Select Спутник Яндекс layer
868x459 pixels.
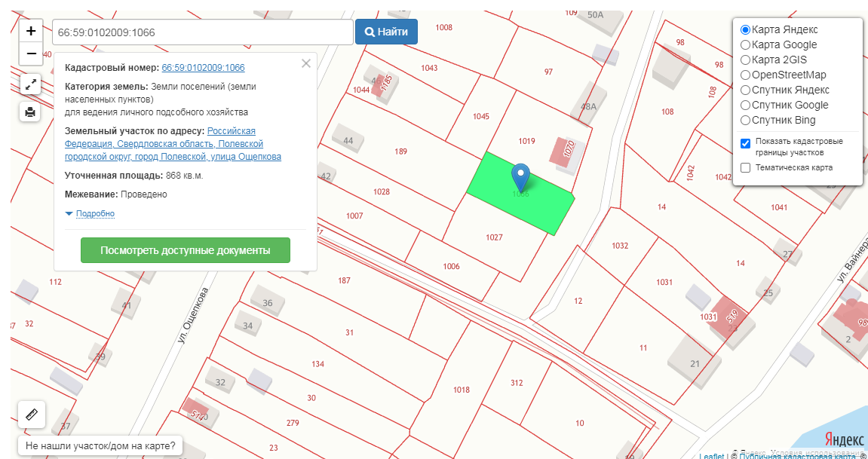[746, 90]
